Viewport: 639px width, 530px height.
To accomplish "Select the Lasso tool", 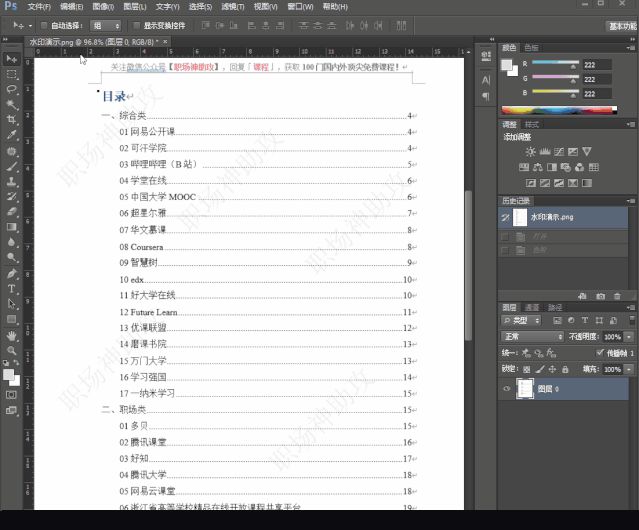I will tap(11, 90).
